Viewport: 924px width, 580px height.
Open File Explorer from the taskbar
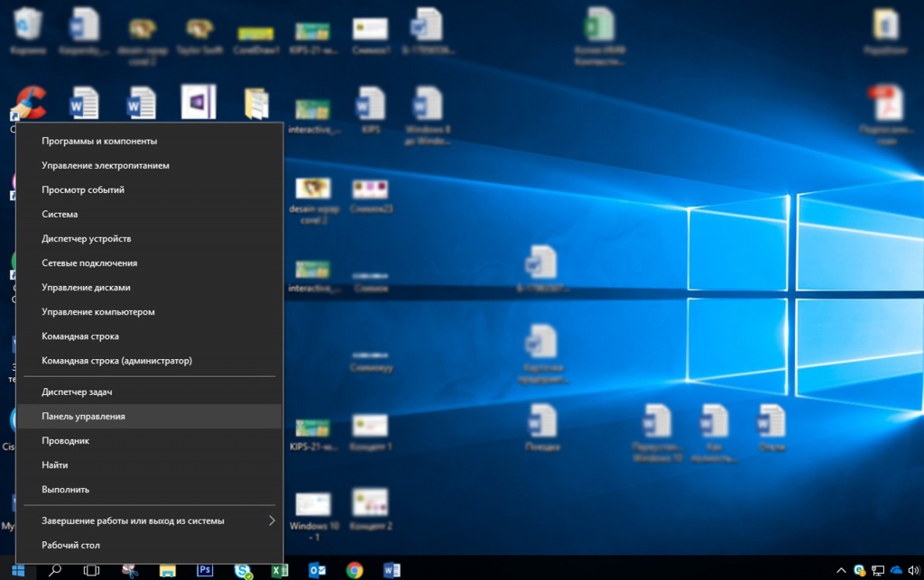pyautogui.click(x=167, y=570)
